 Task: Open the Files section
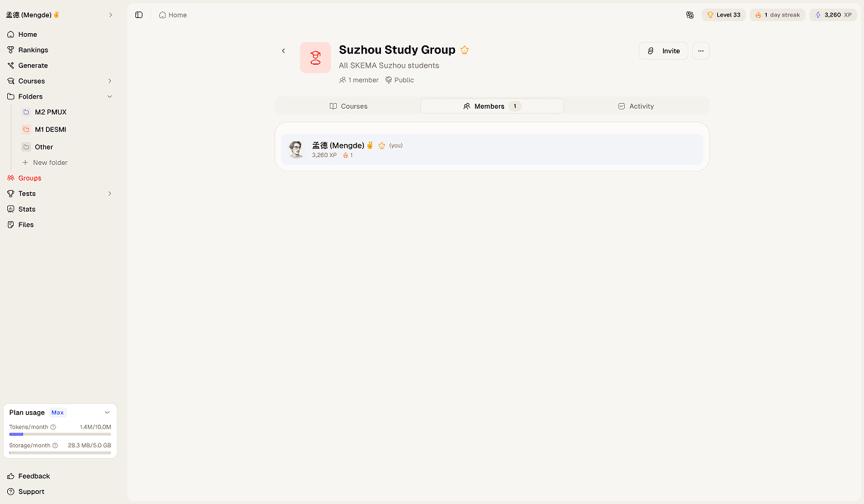click(25, 224)
